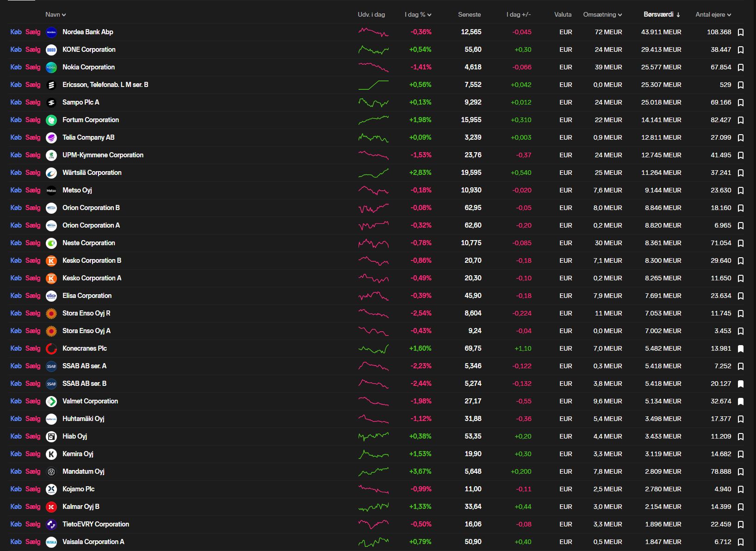Toggle the bookmark for Neste Corporation
The height and width of the screenshot is (551, 756).
pyautogui.click(x=741, y=243)
